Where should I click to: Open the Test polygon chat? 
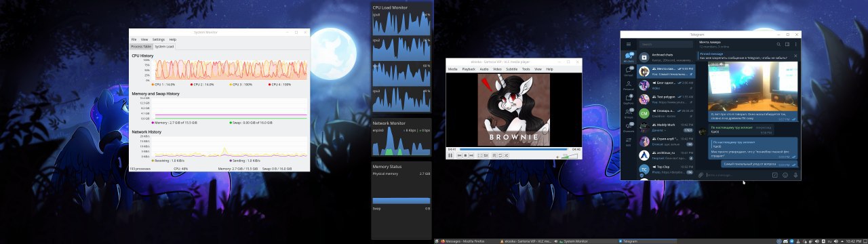coord(667,100)
